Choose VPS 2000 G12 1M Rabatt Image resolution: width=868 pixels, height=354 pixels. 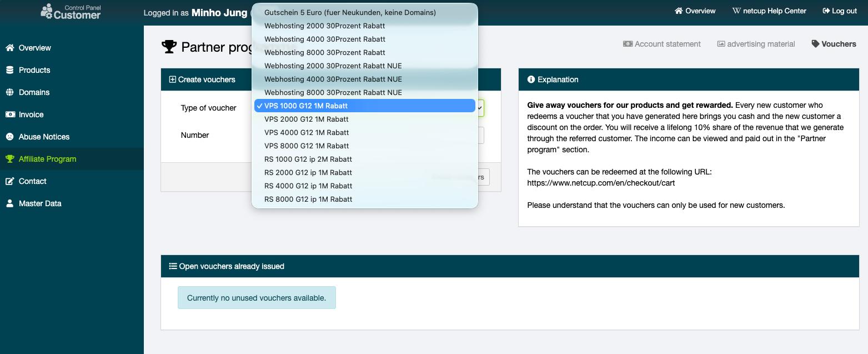[365, 119]
